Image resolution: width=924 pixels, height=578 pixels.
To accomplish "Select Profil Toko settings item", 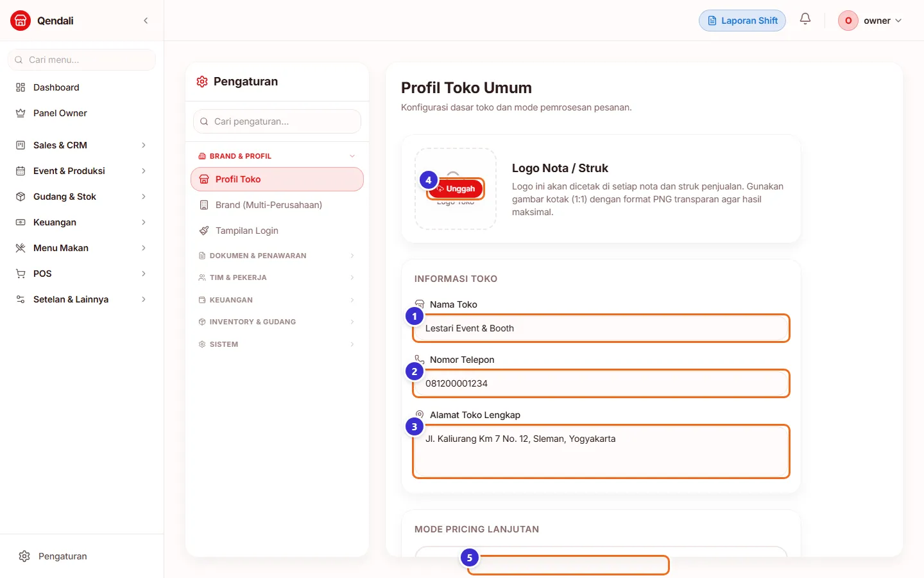I will [277, 179].
